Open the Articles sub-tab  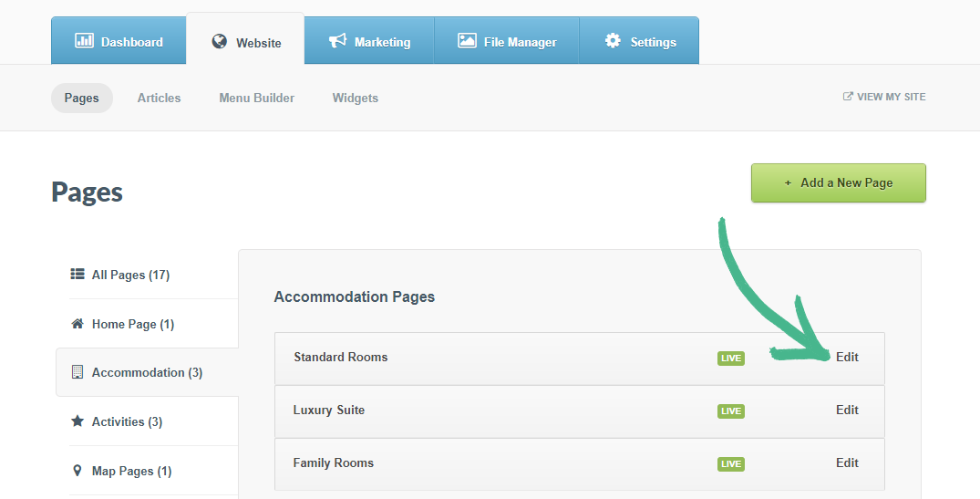[x=159, y=98]
